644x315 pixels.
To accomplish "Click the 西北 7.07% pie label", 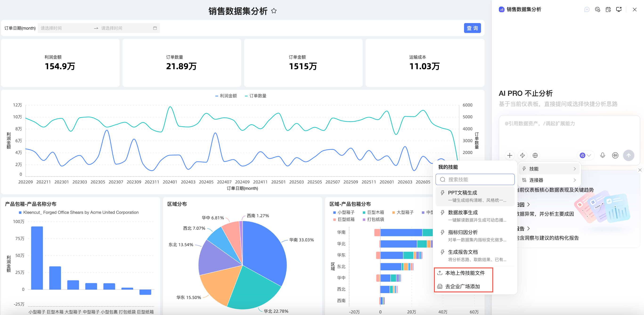I will (194, 228).
